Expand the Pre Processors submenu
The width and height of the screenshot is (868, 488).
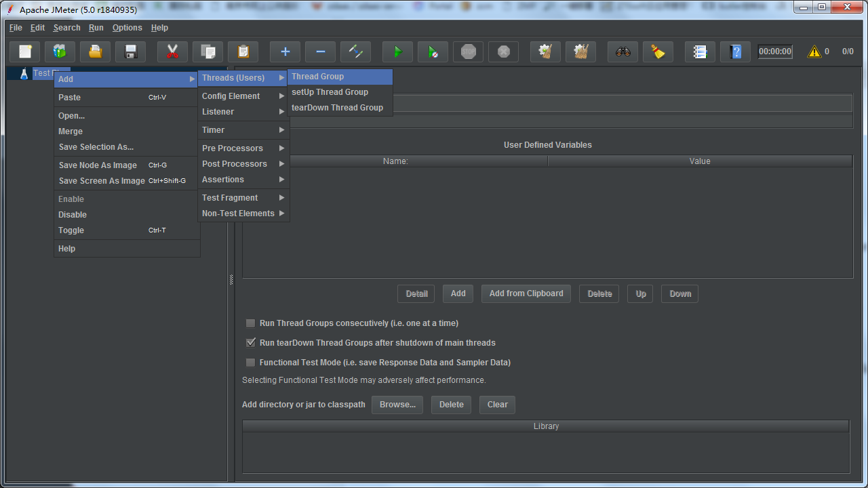(243, 148)
